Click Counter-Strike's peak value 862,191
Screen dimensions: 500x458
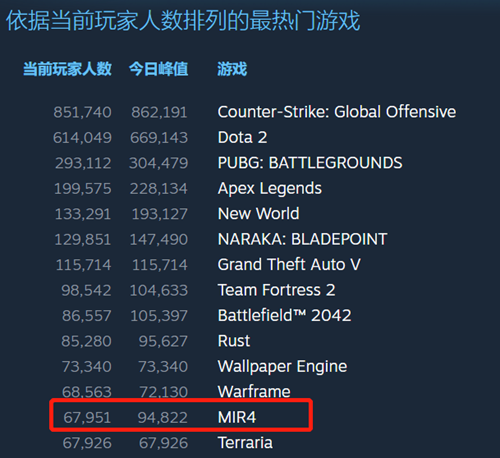point(159,112)
